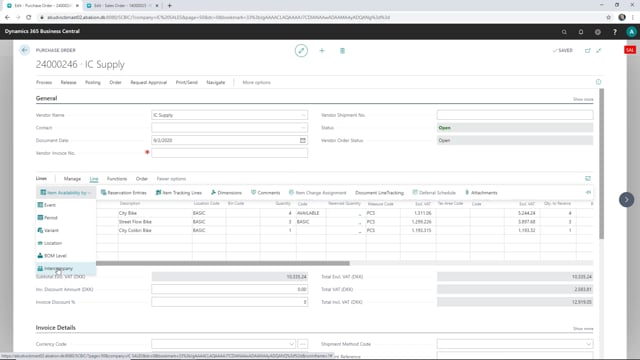Choose Variant from the availability menu

click(x=66, y=230)
